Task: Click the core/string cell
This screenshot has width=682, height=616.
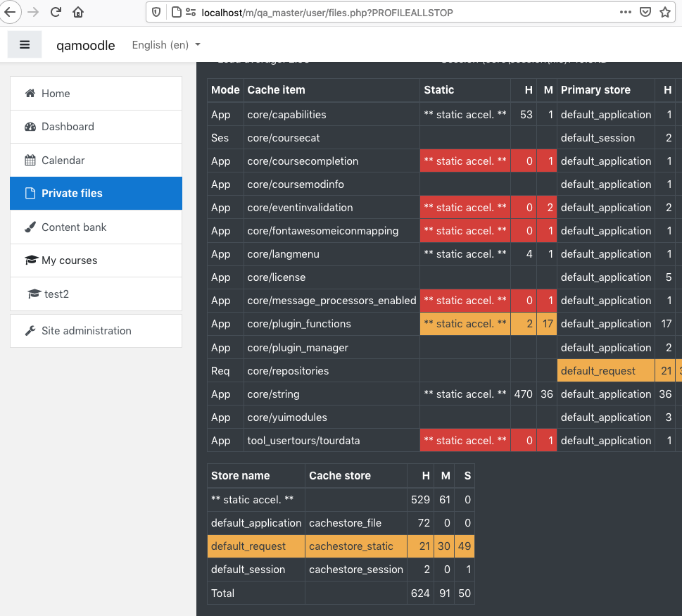Action: click(x=331, y=394)
